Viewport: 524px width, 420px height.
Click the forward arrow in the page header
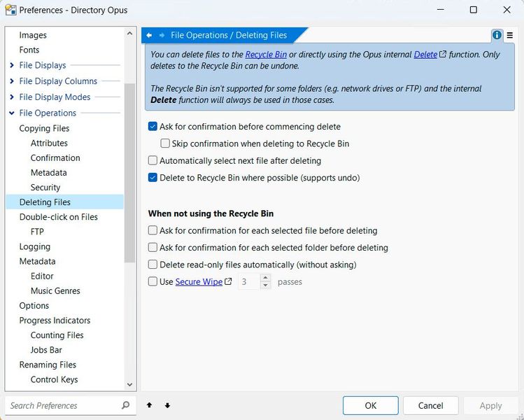pyautogui.click(x=162, y=35)
